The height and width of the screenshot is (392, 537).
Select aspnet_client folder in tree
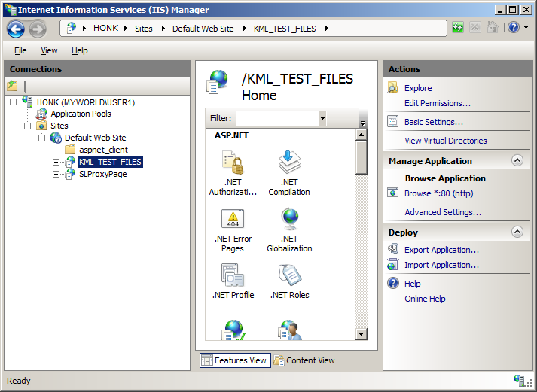(103, 150)
